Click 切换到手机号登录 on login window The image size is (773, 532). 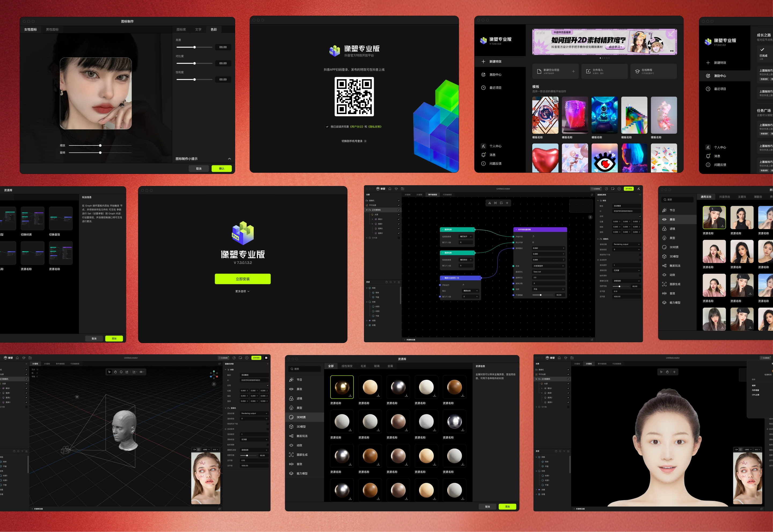(354, 141)
